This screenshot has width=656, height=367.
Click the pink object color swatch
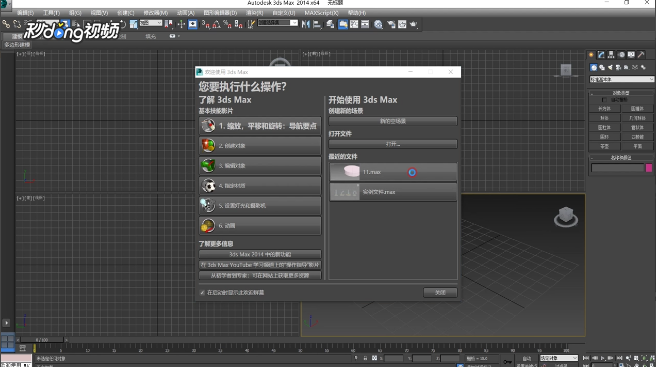click(649, 168)
